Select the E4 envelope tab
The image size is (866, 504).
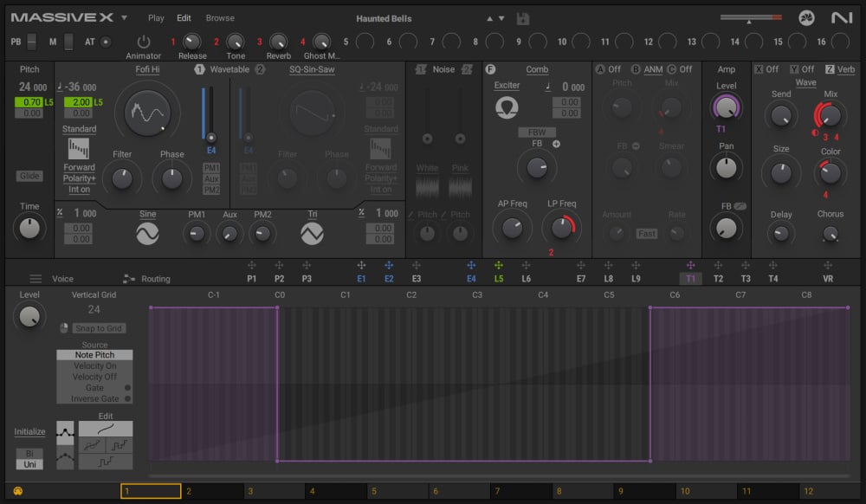471,279
